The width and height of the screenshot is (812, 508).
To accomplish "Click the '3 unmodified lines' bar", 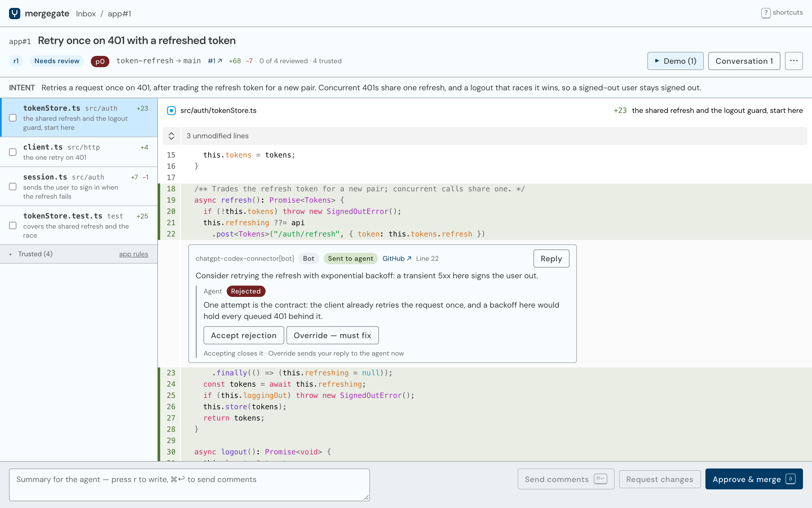I will [484, 136].
